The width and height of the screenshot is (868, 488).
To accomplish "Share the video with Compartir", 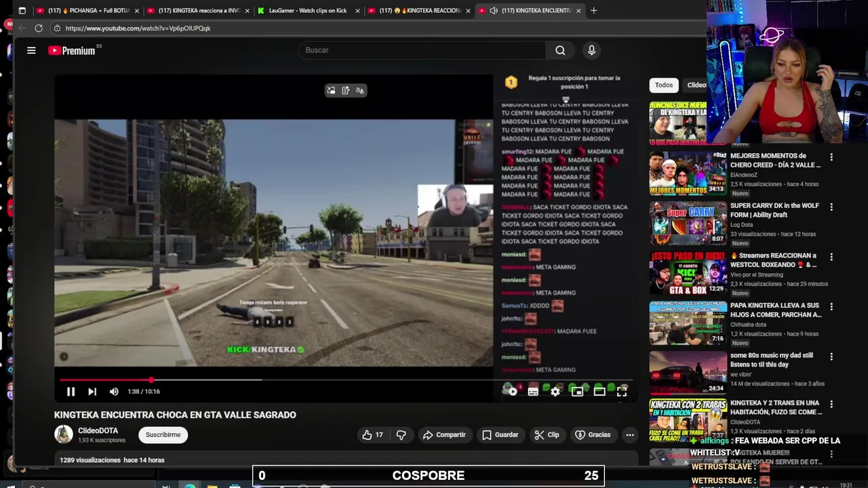I will coord(444,435).
